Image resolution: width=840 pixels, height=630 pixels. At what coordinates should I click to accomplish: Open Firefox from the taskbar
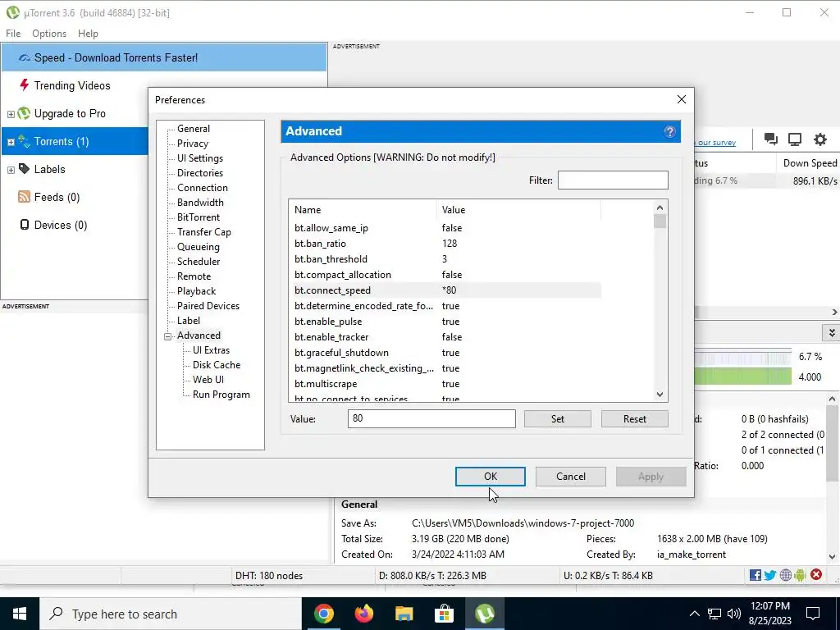(x=364, y=614)
